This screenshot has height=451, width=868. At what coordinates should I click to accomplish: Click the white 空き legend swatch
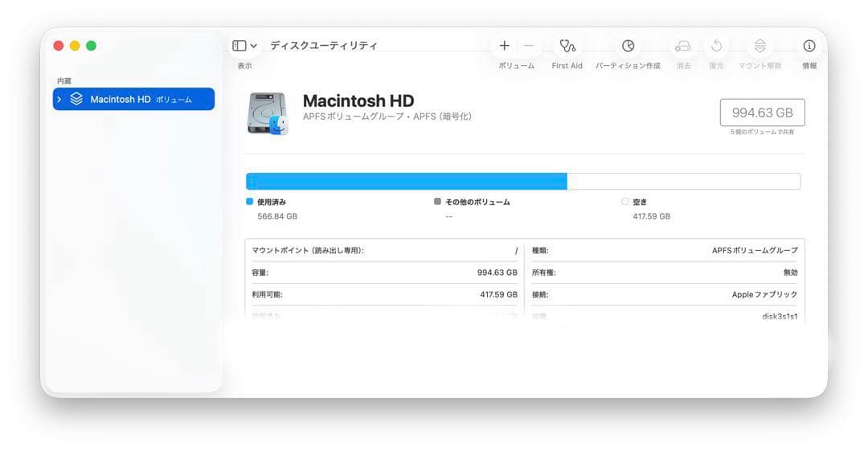625,202
